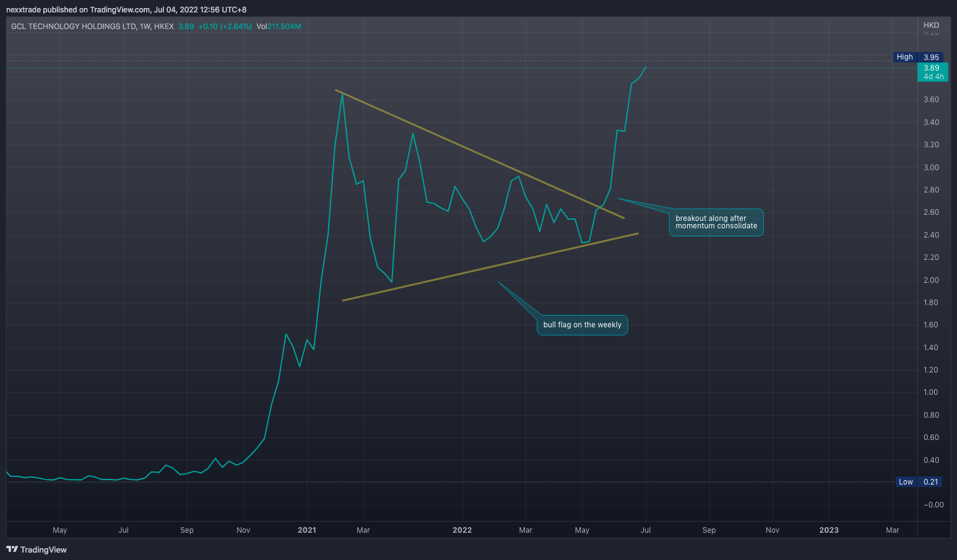This screenshot has height=560, width=957.
Task: Click the Mar label right after 2021
Action: pyautogui.click(x=363, y=530)
